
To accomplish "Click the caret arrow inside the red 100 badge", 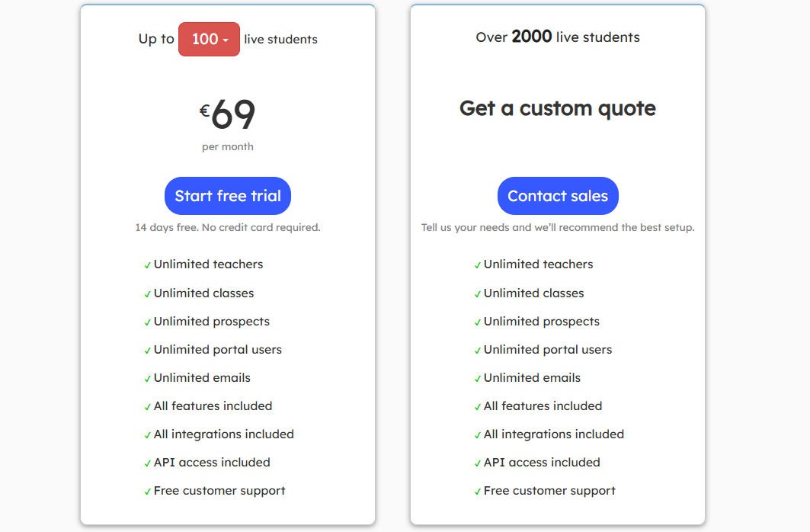I will (x=224, y=39).
